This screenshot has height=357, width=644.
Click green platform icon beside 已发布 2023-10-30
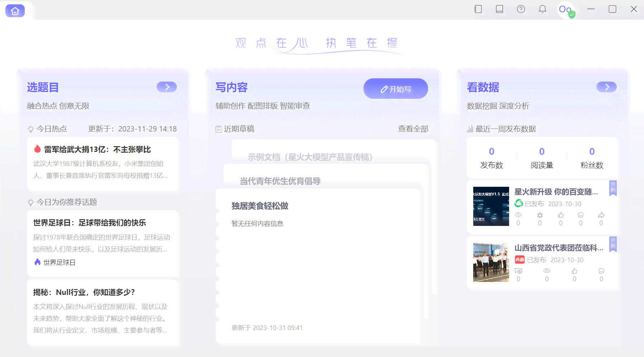point(519,204)
